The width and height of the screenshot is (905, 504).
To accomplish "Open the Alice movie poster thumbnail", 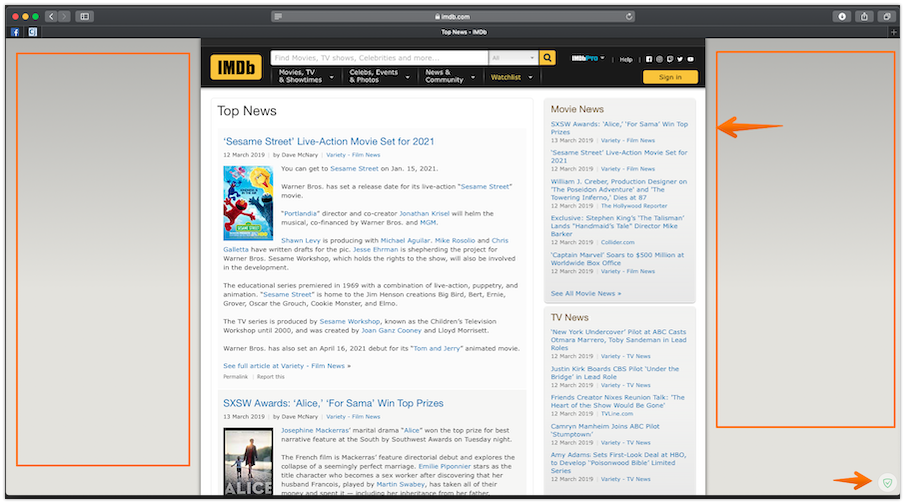I will click(x=248, y=462).
